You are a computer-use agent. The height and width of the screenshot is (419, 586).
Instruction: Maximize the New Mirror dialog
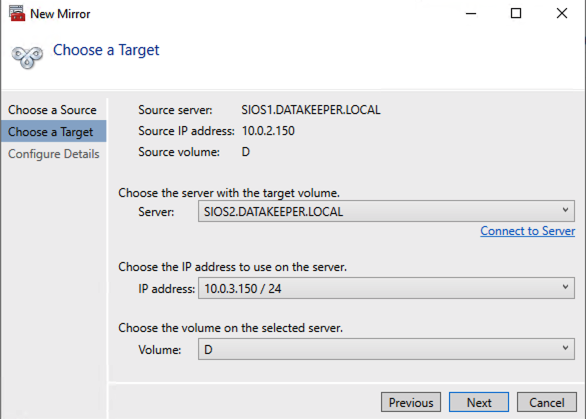(516, 13)
